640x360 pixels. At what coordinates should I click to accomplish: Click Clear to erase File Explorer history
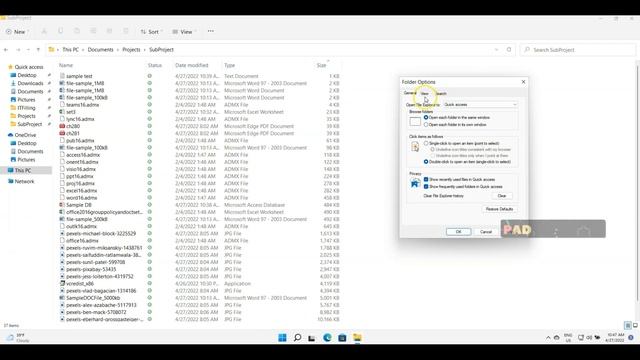click(x=502, y=196)
